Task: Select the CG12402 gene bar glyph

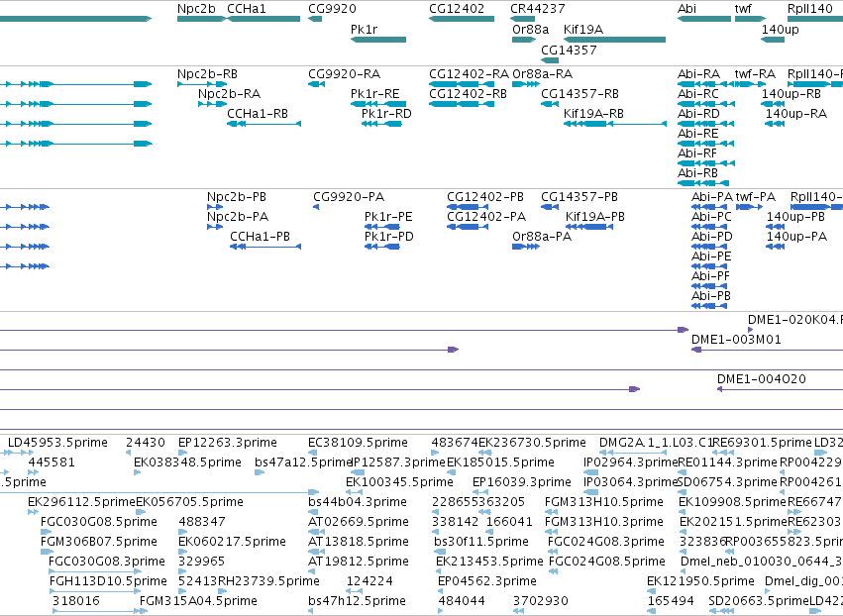Action: pyautogui.click(x=462, y=19)
